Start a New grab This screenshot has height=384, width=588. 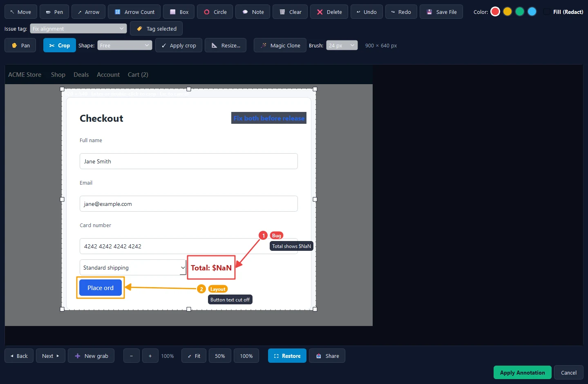(x=91, y=356)
